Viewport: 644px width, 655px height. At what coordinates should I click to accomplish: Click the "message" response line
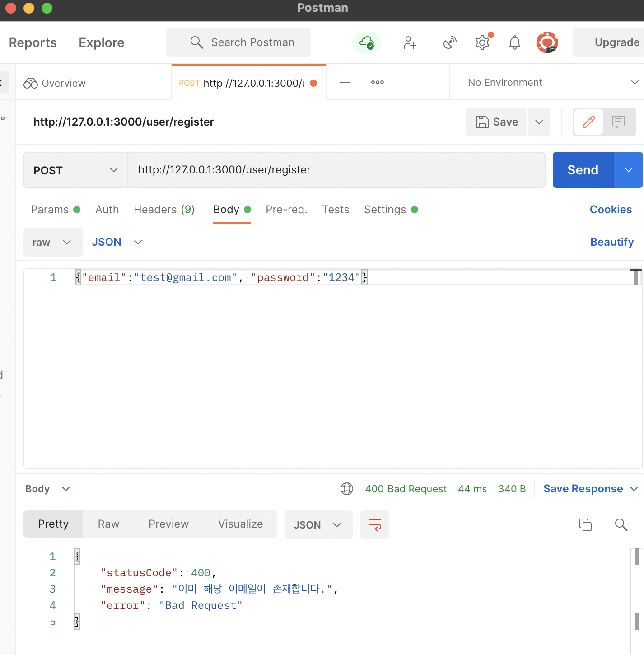[219, 589]
